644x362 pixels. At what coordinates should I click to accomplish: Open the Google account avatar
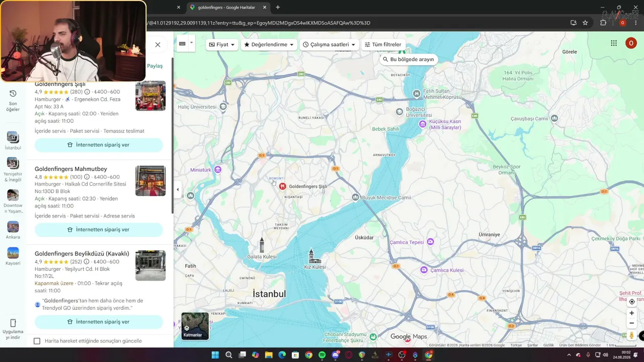click(631, 43)
